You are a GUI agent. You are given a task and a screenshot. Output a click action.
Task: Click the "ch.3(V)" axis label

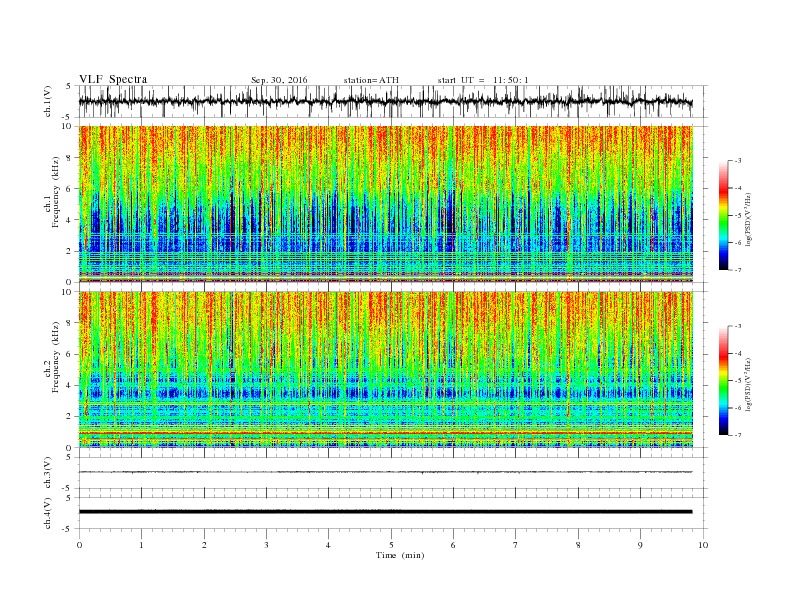(x=48, y=473)
